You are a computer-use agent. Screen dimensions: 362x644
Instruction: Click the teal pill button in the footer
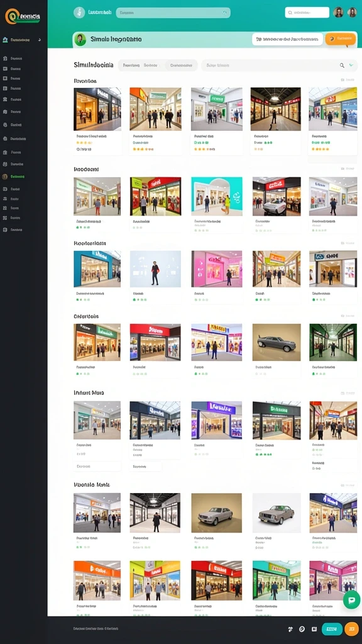pos(332,629)
